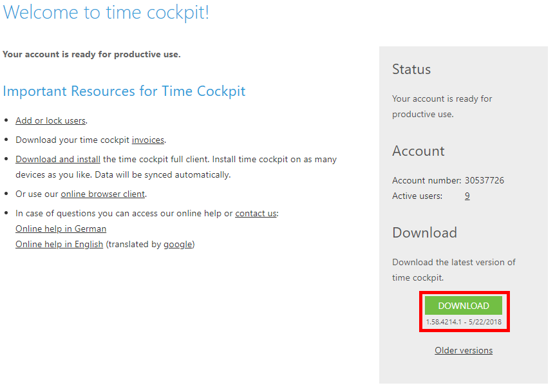555x392 pixels.
Task: Click the 'Status' sidebar heading
Action: pos(411,70)
